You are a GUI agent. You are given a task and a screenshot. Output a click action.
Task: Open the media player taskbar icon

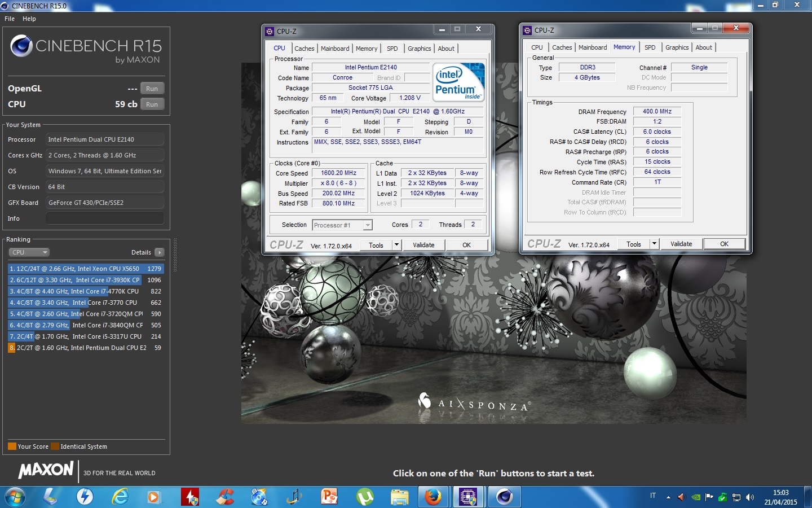point(153,497)
